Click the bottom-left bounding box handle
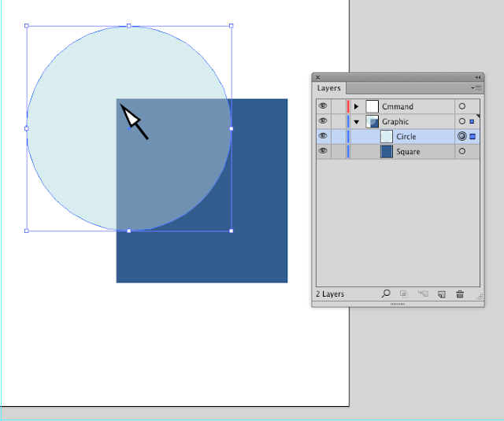 [27, 231]
